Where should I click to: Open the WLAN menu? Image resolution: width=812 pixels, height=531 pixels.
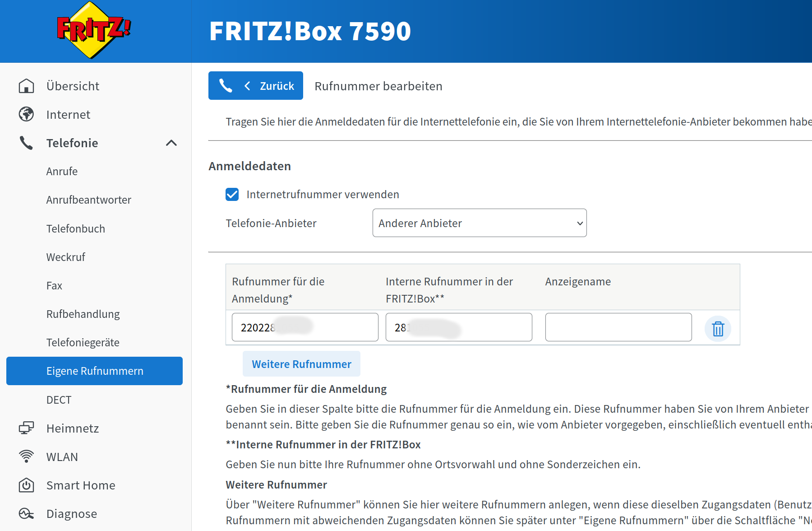62,456
